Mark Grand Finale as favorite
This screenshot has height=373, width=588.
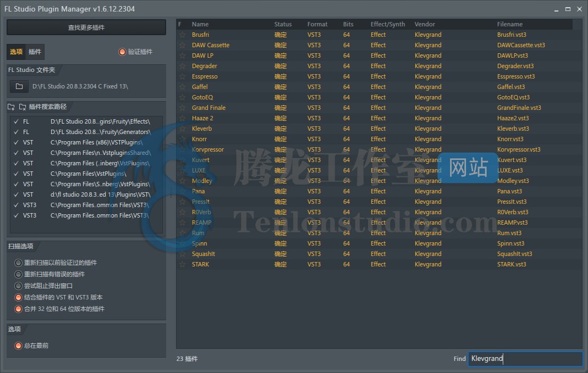click(182, 108)
